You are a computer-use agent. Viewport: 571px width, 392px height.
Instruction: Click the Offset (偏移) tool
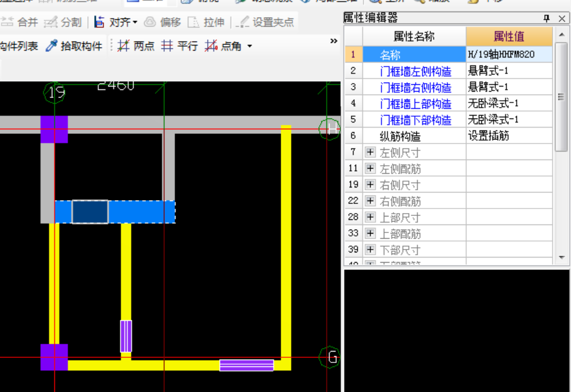(163, 22)
